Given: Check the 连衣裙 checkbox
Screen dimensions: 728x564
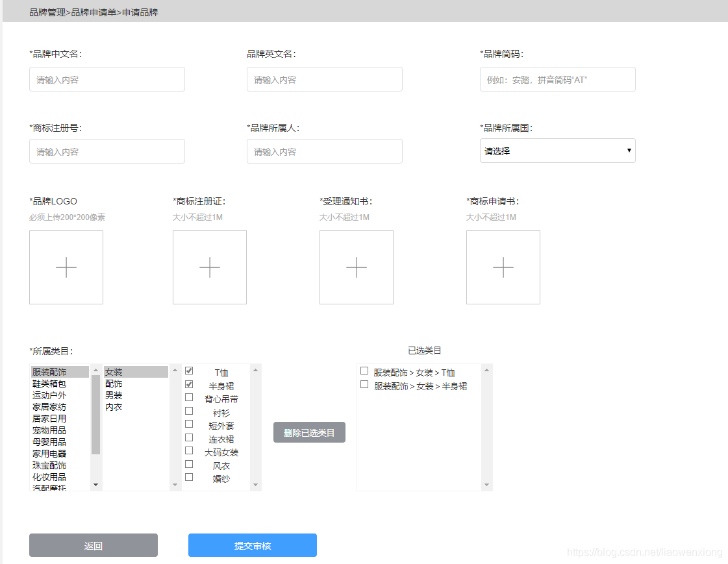Looking at the screenshot, I should (x=188, y=437).
